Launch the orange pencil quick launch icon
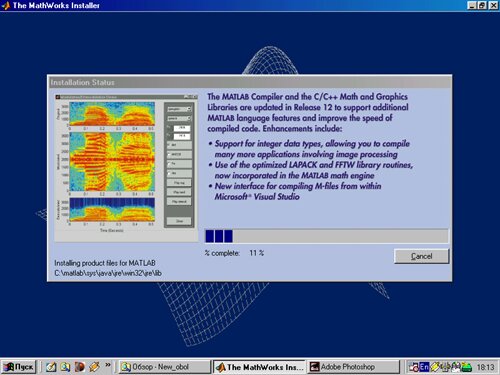 94,367
